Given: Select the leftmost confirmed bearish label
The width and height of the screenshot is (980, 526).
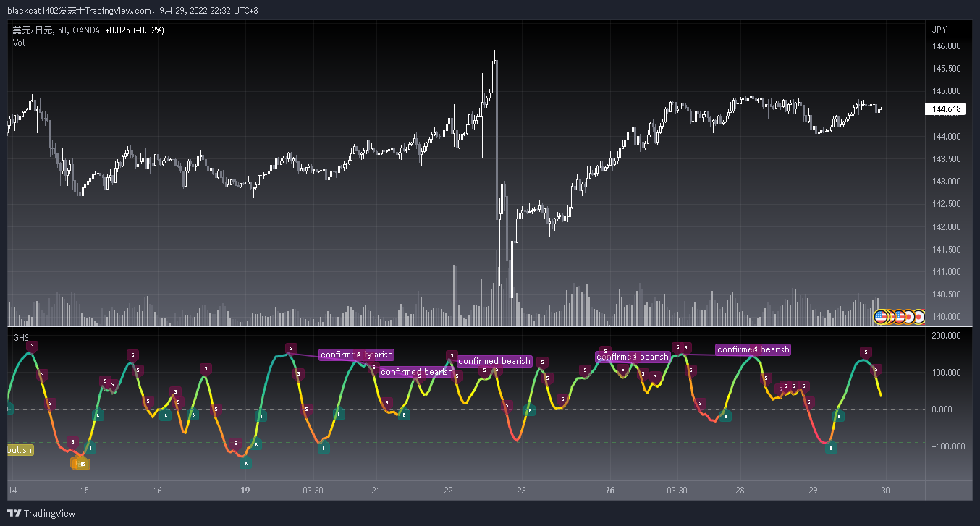Looking at the screenshot, I should coord(357,355).
